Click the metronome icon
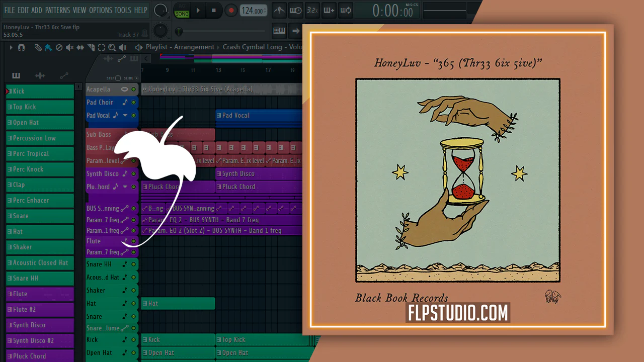This screenshot has width=644, height=362. click(x=279, y=10)
